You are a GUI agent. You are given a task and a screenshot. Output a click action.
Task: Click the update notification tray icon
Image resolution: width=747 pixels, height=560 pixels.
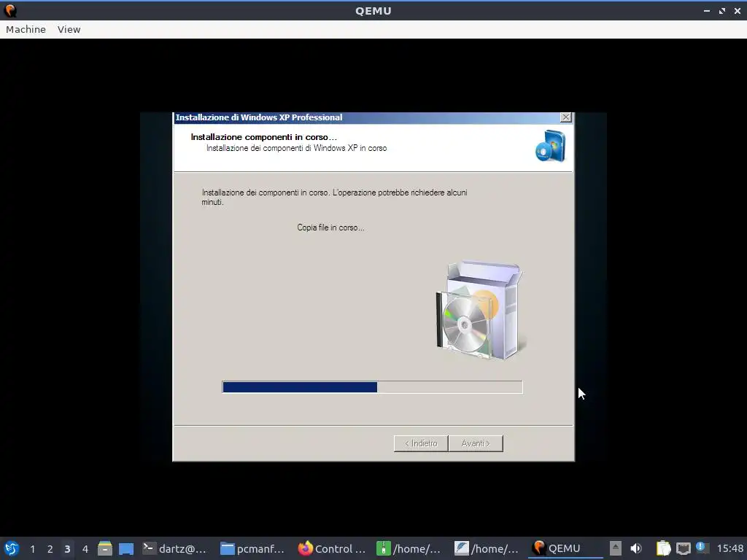click(701, 548)
